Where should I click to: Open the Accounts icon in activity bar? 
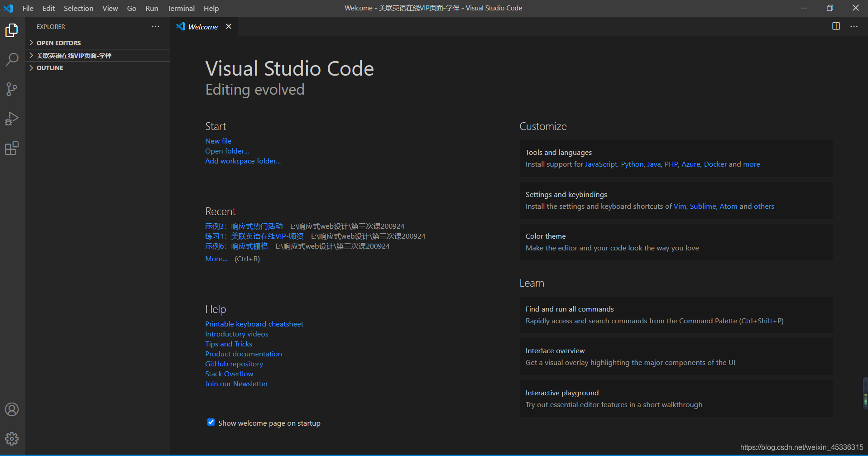[x=12, y=409]
